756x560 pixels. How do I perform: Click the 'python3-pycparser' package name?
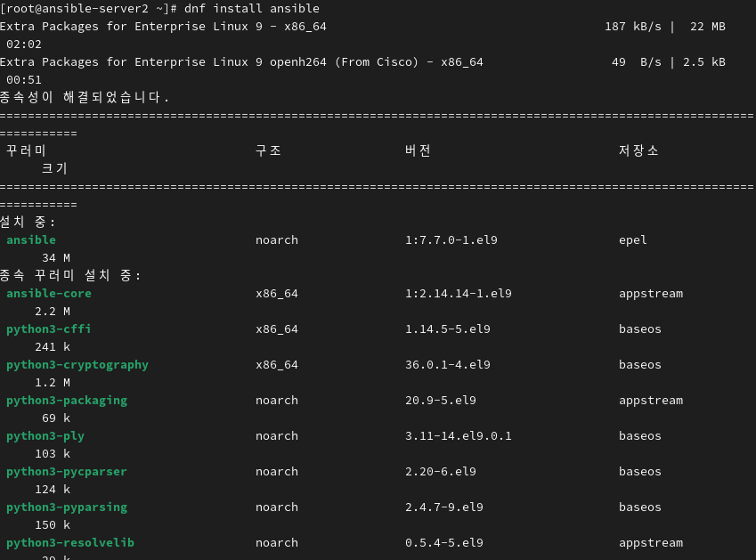point(67,472)
